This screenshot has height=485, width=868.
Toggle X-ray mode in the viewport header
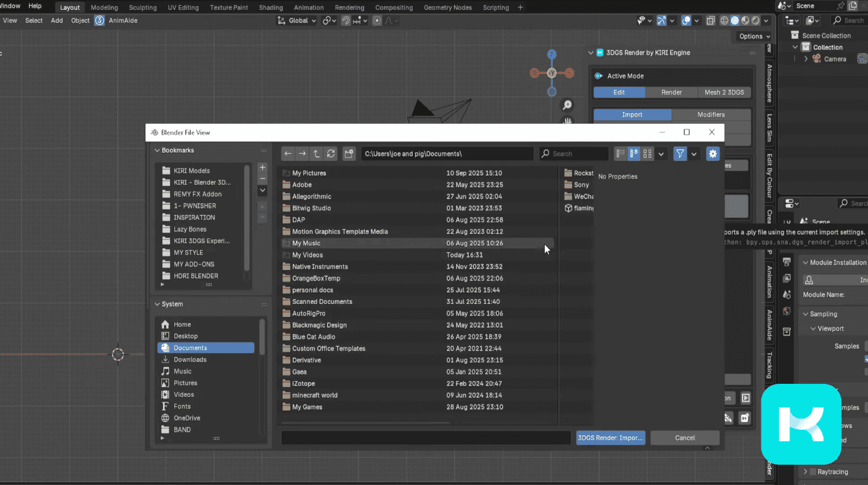[710, 20]
